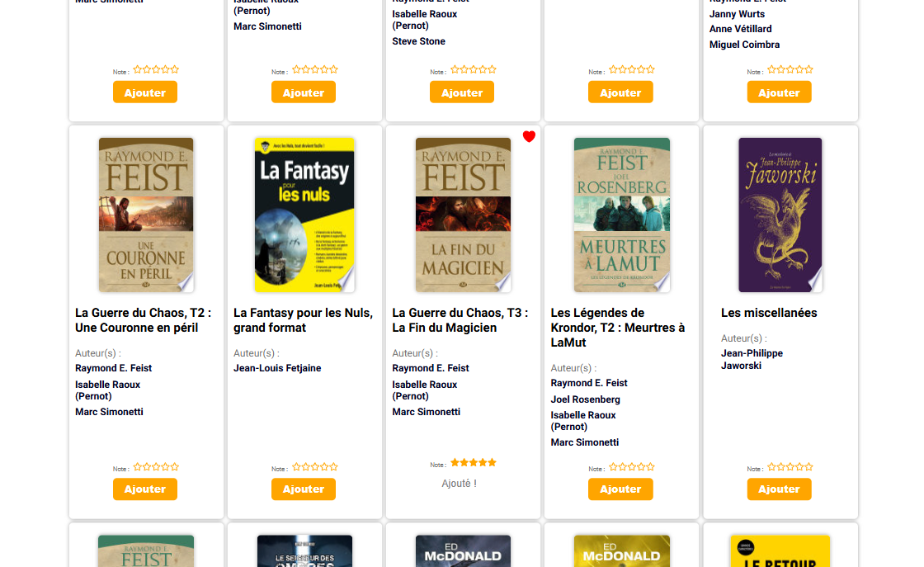Open the dark Ed McDonald cover
924x567 pixels.
click(463, 551)
